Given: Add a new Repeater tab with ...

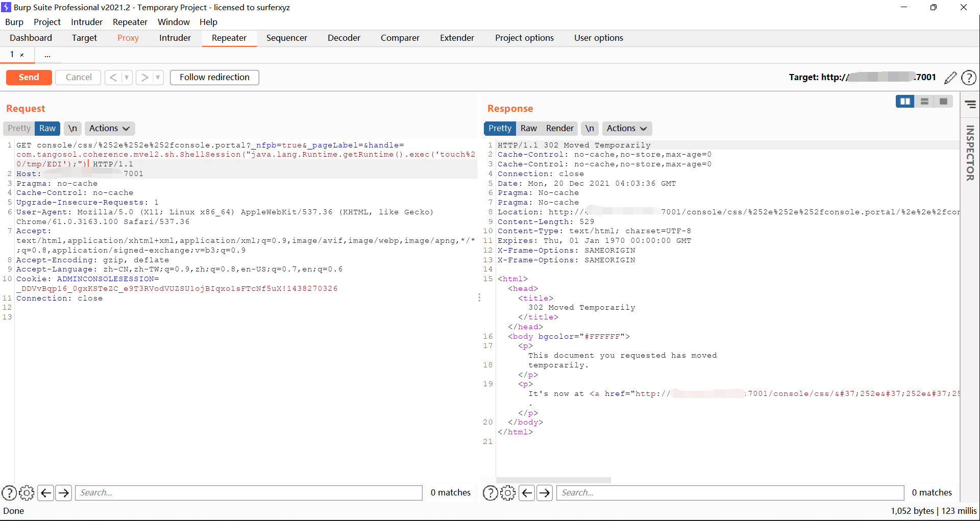Looking at the screenshot, I should (x=47, y=55).
